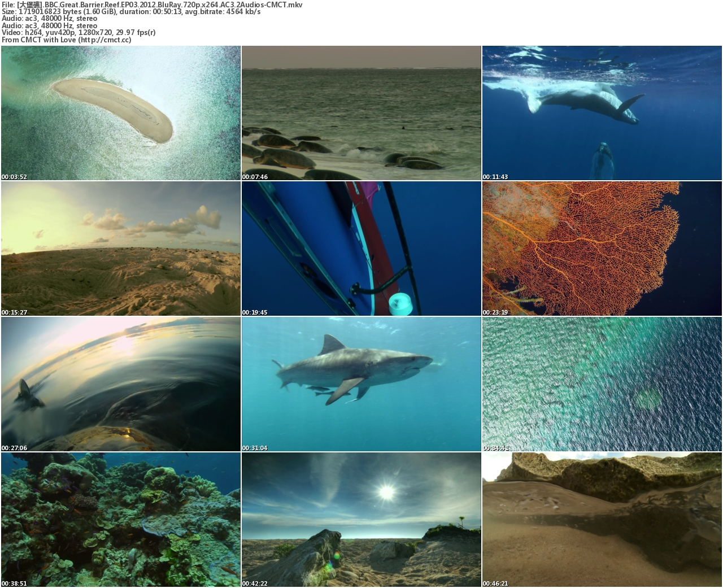Click the 00:46:21 timestamp label
This screenshot has height=588, width=723.
pyautogui.click(x=495, y=583)
